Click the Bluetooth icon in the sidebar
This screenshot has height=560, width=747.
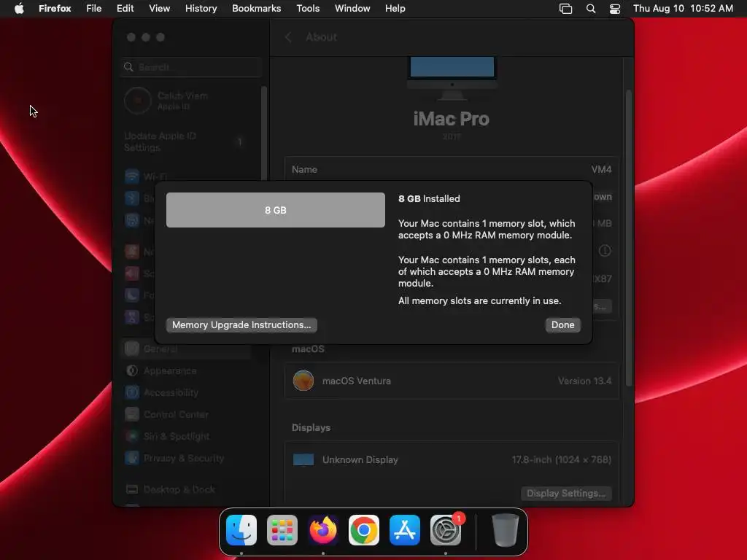(x=132, y=198)
